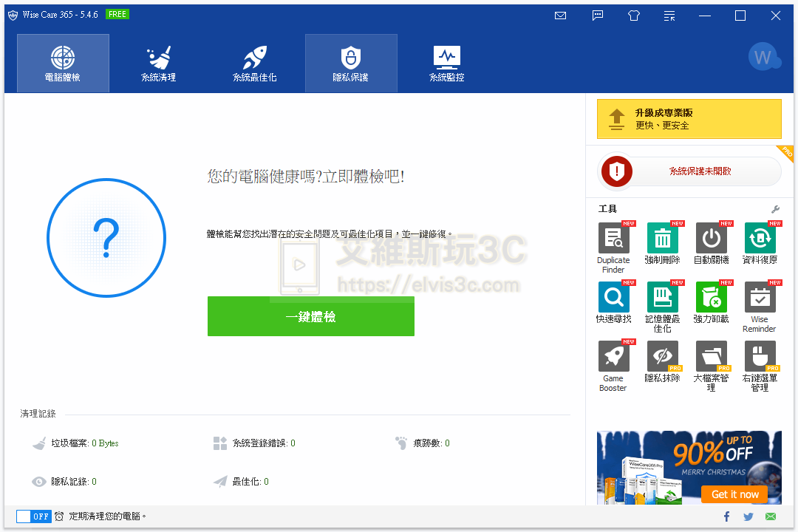Click the 升級成專業版 upgrade banner
The image size is (798, 532).
(689, 118)
